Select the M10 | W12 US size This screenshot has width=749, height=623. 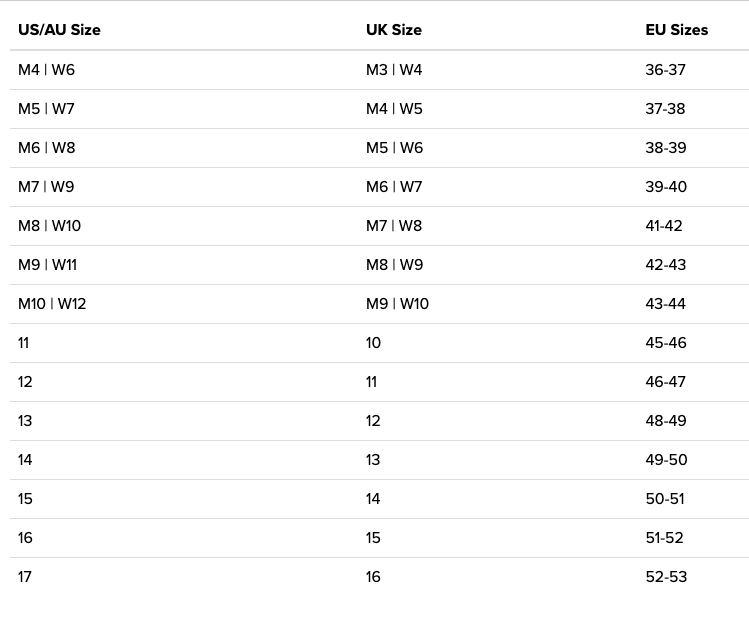(52, 304)
